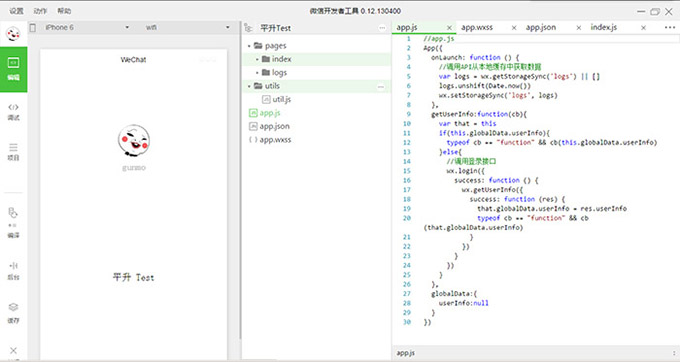
Task: Click the avatar image in simulator
Action: point(134,140)
